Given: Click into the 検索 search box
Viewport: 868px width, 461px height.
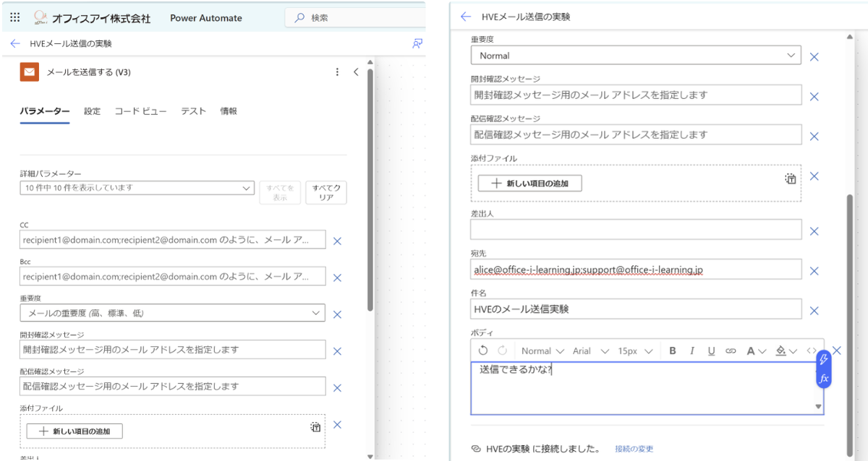Looking at the screenshot, I should pos(354,17).
